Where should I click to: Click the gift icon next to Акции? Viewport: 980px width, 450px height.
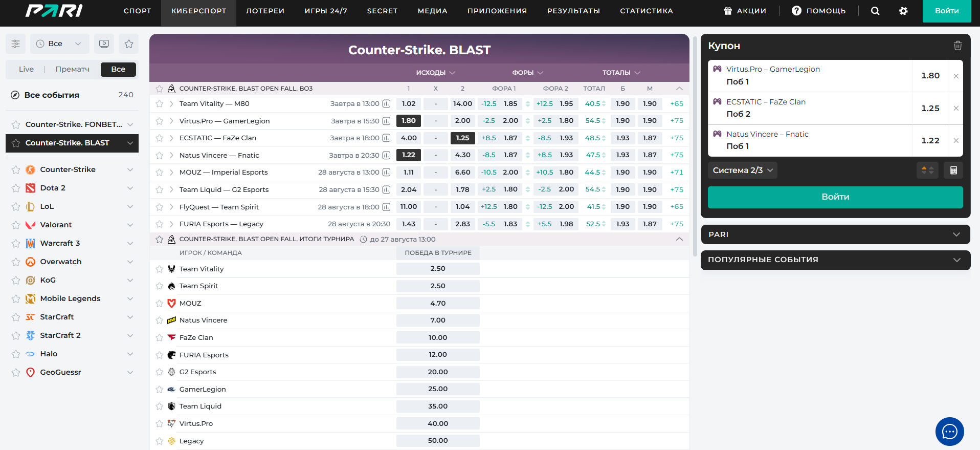click(x=728, y=11)
